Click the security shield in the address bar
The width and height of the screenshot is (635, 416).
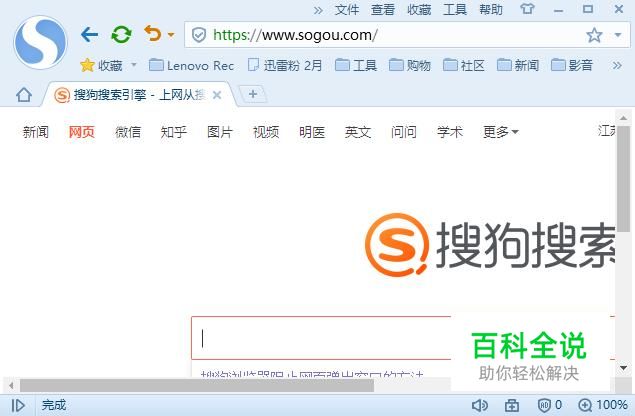tap(198, 35)
